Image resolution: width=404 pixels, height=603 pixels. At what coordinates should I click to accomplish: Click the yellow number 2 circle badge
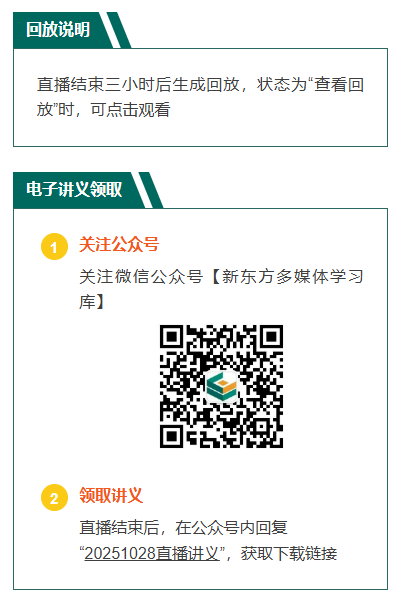point(54,497)
